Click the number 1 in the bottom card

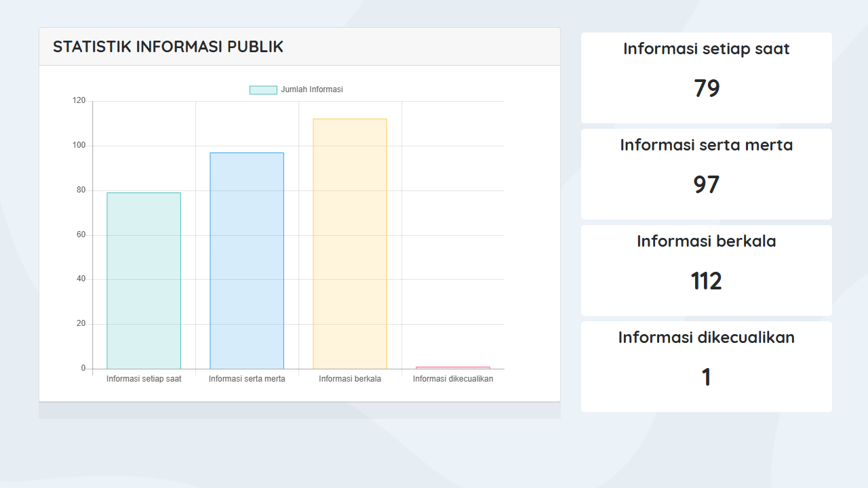click(x=706, y=378)
